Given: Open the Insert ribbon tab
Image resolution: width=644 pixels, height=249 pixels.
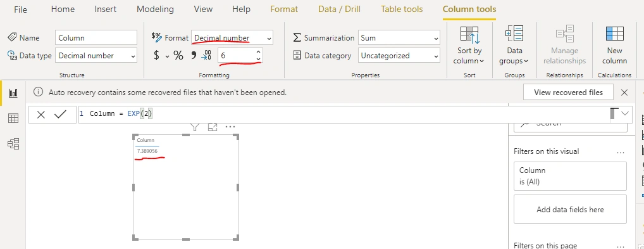Looking at the screenshot, I should click(106, 9).
